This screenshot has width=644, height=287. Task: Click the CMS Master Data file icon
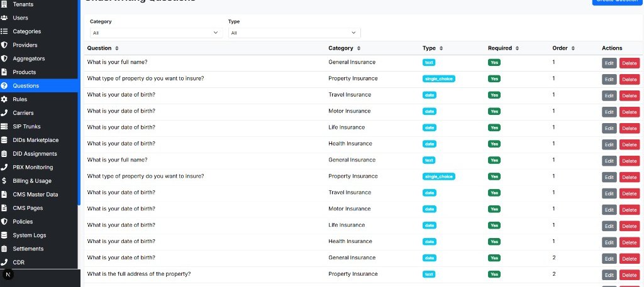point(4,194)
